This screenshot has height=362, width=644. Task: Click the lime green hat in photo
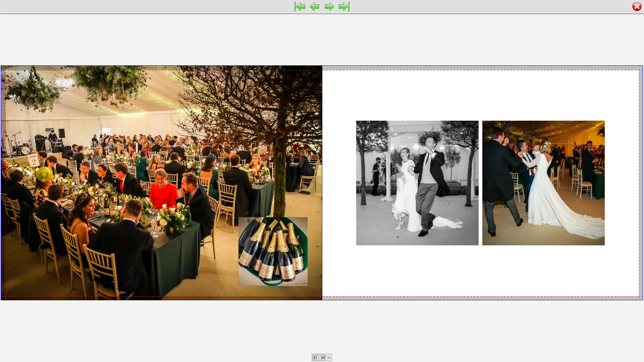(44, 174)
